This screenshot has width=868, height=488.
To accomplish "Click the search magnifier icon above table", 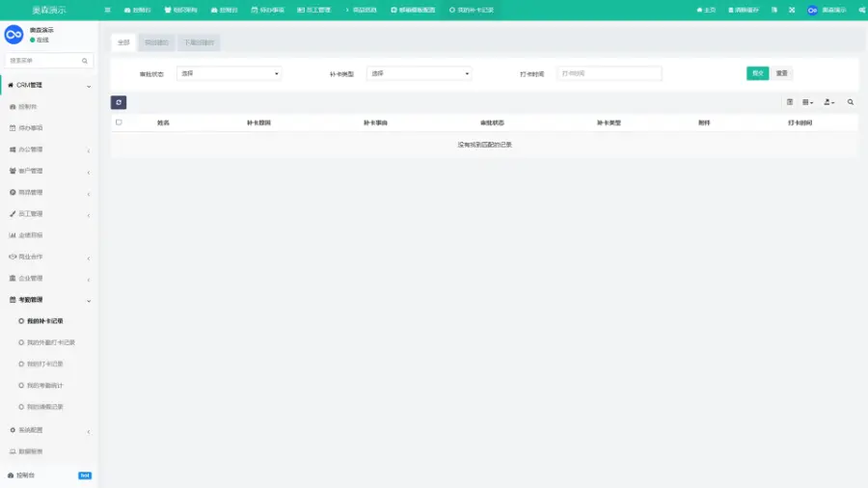I will point(850,102).
